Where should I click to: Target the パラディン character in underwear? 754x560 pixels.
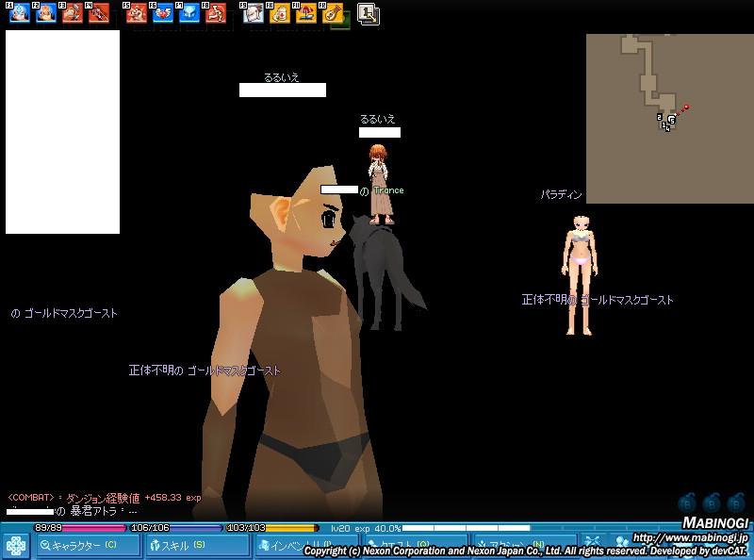(x=581, y=275)
